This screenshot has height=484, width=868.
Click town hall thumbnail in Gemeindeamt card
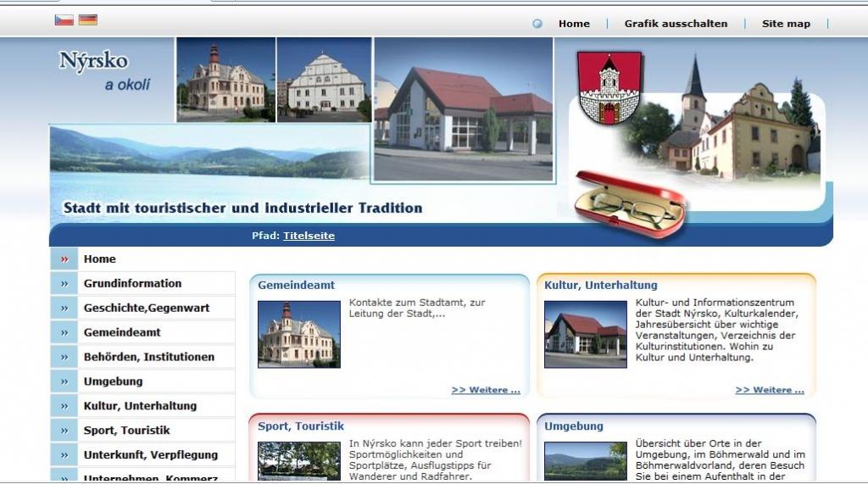299,335
